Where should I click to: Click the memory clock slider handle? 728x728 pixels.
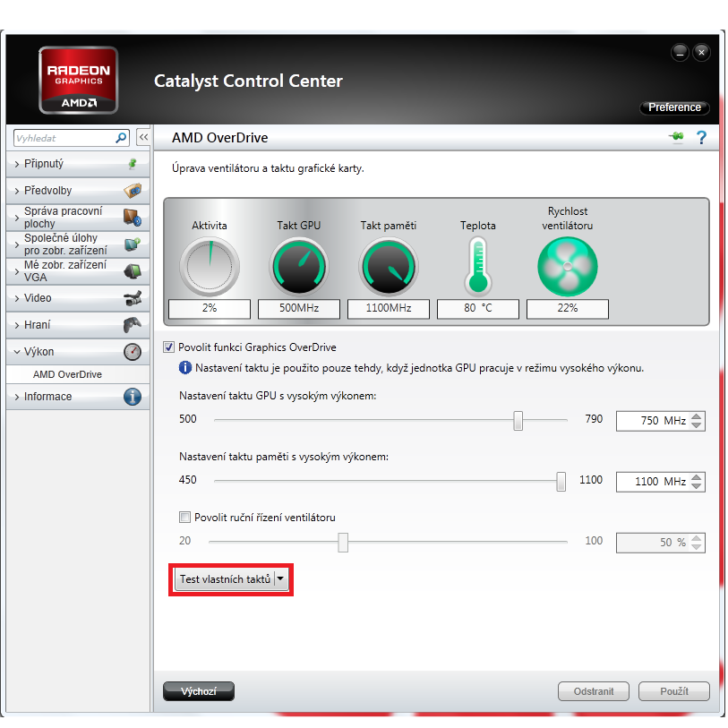coord(561,482)
